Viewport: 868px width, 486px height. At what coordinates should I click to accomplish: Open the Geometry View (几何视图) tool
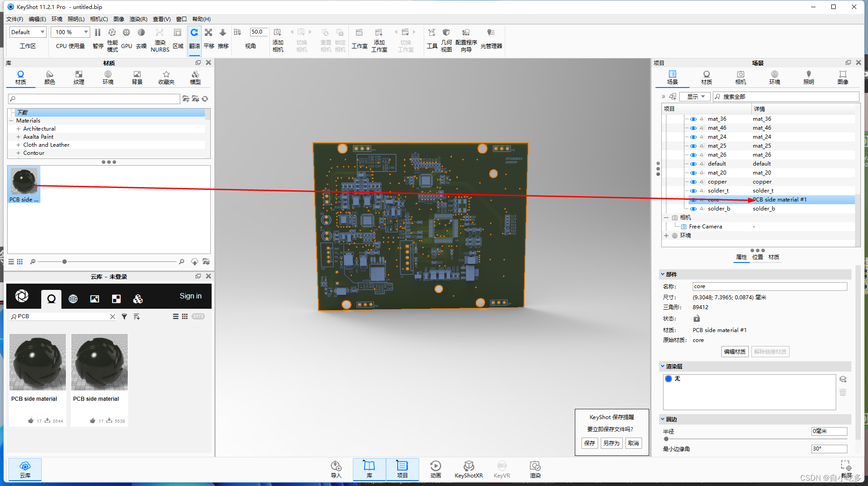(446, 33)
